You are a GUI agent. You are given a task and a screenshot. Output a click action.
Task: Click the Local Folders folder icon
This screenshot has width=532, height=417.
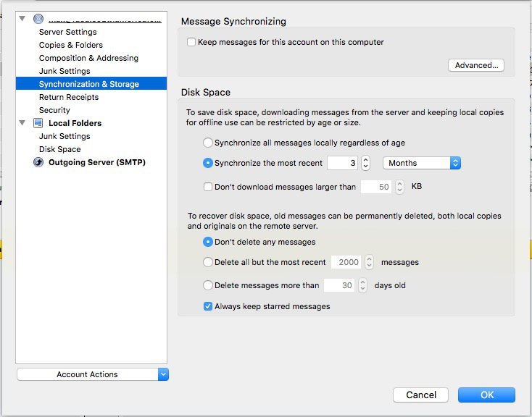(x=38, y=123)
